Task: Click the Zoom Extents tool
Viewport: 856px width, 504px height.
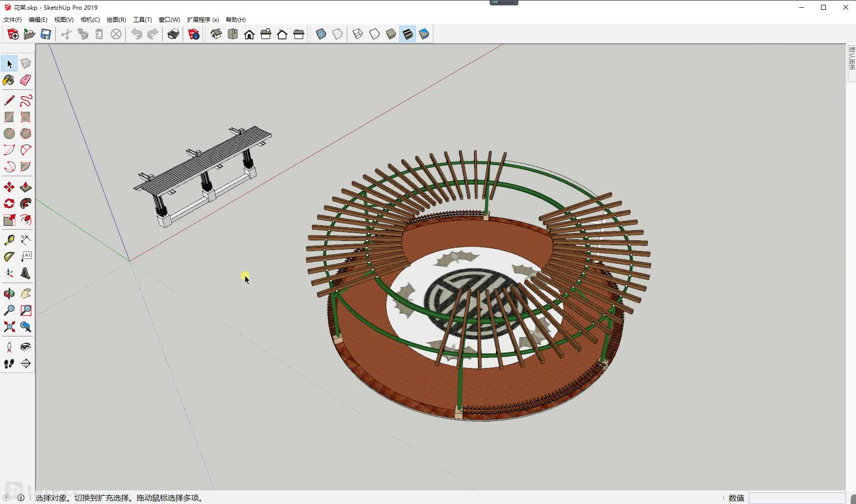Action: pyautogui.click(x=9, y=327)
